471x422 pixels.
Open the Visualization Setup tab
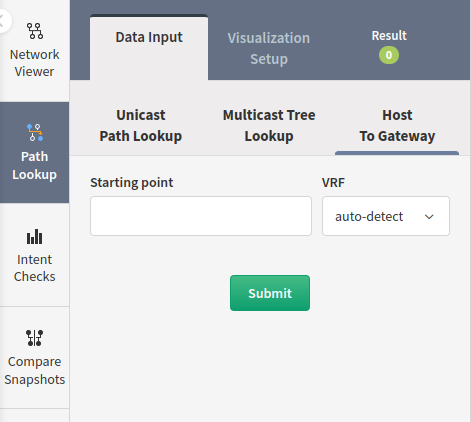pos(269,48)
